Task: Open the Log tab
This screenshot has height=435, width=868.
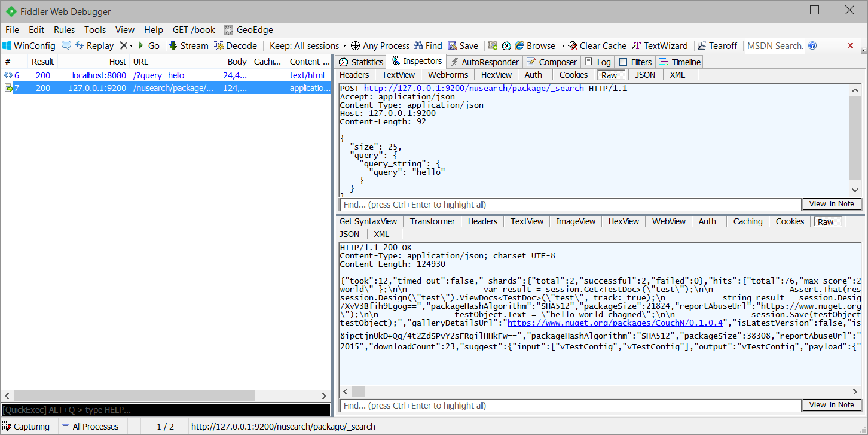Action: pyautogui.click(x=598, y=62)
